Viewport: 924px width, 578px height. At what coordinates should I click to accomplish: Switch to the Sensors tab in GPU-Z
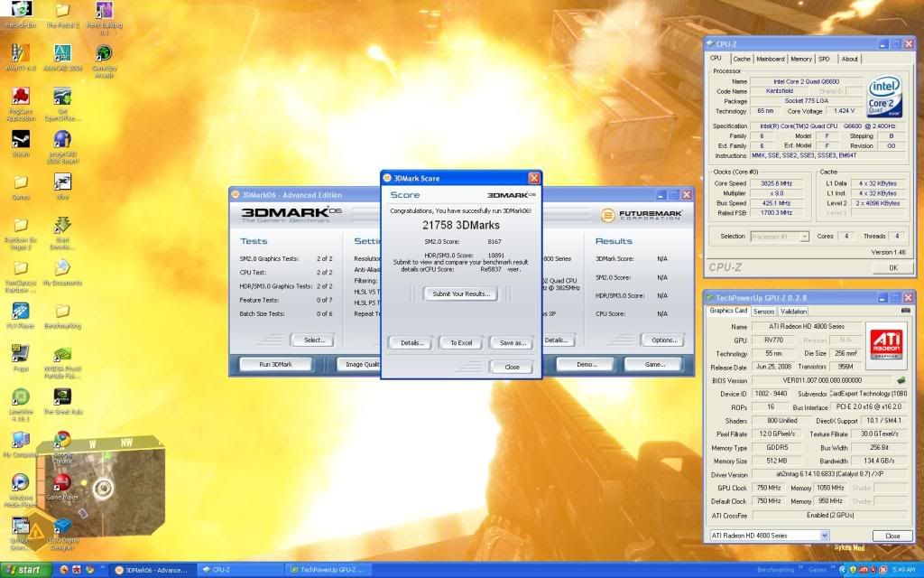pyautogui.click(x=763, y=312)
